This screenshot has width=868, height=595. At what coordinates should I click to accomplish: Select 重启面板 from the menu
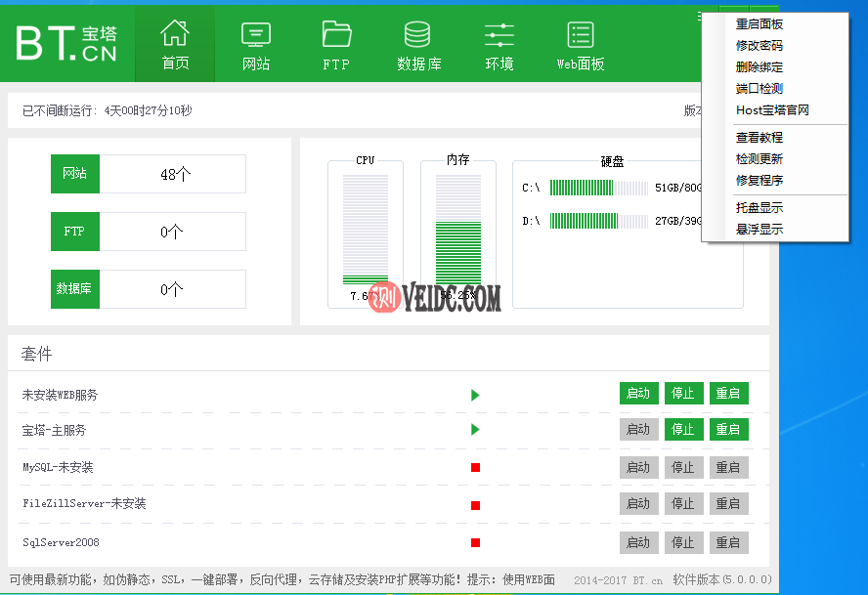(x=759, y=23)
